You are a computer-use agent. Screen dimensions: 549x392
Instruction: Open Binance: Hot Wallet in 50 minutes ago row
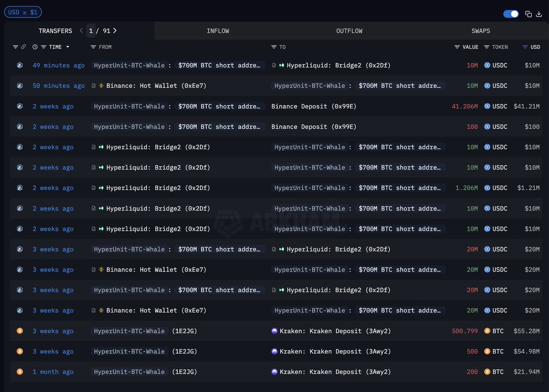coord(156,86)
